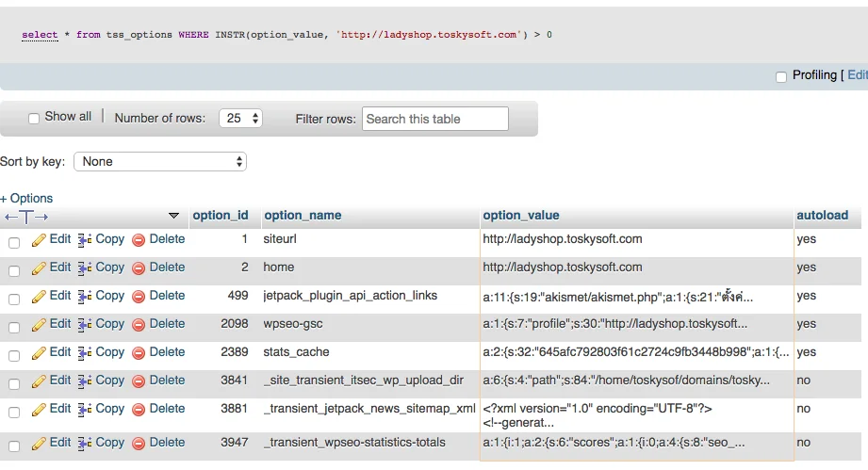Image resolution: width=868 pixels, height=470 pixels.
Task: Click Delete icon for _transient_jetpack_news_sitemap_xml row
Action: pyautogui.click(x=139, y=409)
